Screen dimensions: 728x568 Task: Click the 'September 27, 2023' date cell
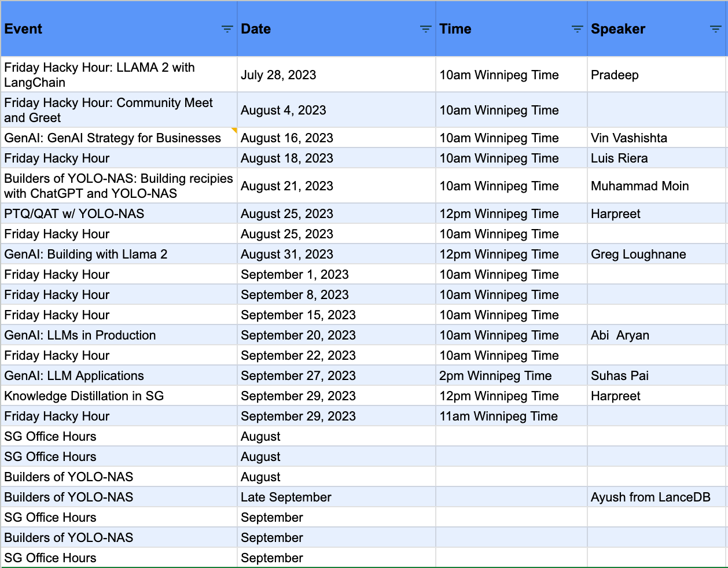pyautogui.click(x=337, y=375)
